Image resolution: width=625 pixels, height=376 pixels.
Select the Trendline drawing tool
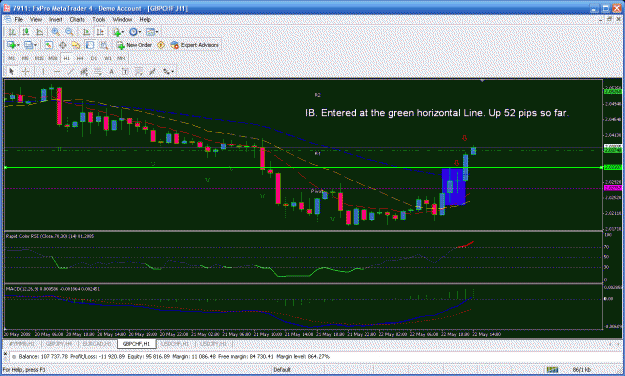coord(70,71)
